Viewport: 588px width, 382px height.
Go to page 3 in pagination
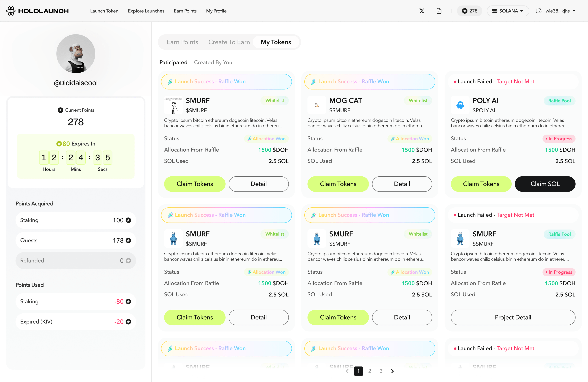[381, 371]
